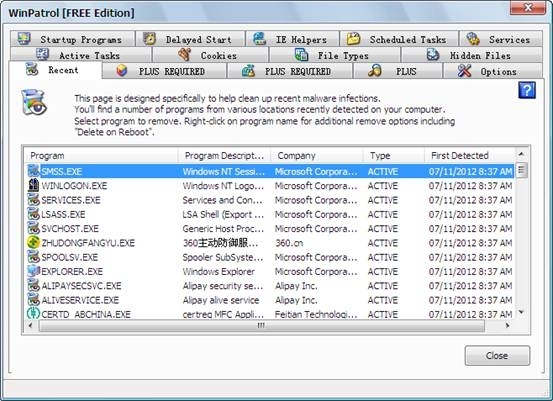
Task: Click the Services tab gear icon
Action: tap(473, 38)
